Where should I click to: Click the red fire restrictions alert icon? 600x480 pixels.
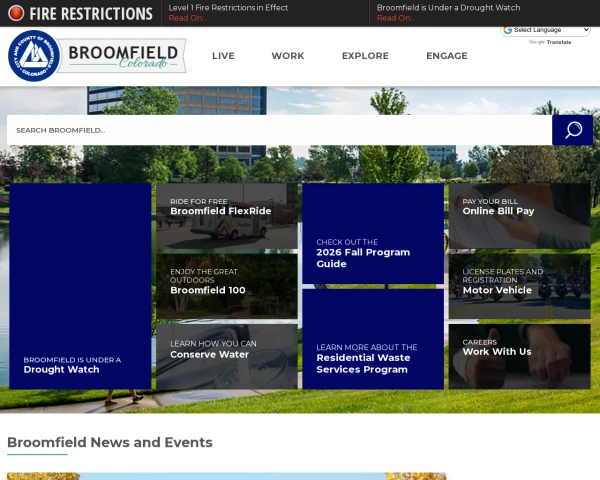16,13
